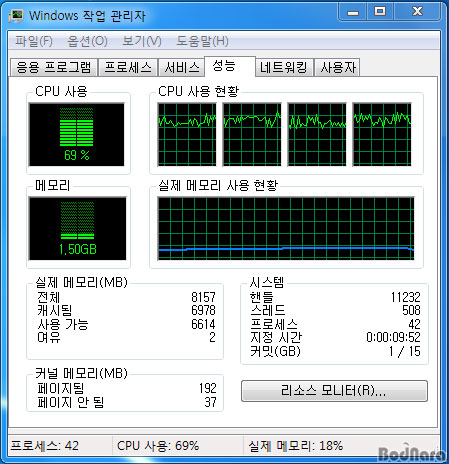449x464 pixels.
Task: Click the 리소스 모니터(R)... button
Action: point(334,391)
